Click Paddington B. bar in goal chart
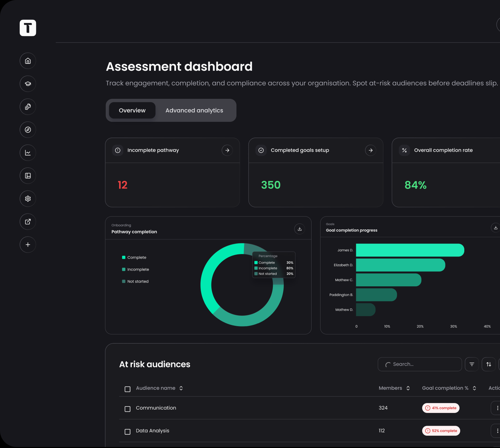500x448 pixels. [376, 295]
